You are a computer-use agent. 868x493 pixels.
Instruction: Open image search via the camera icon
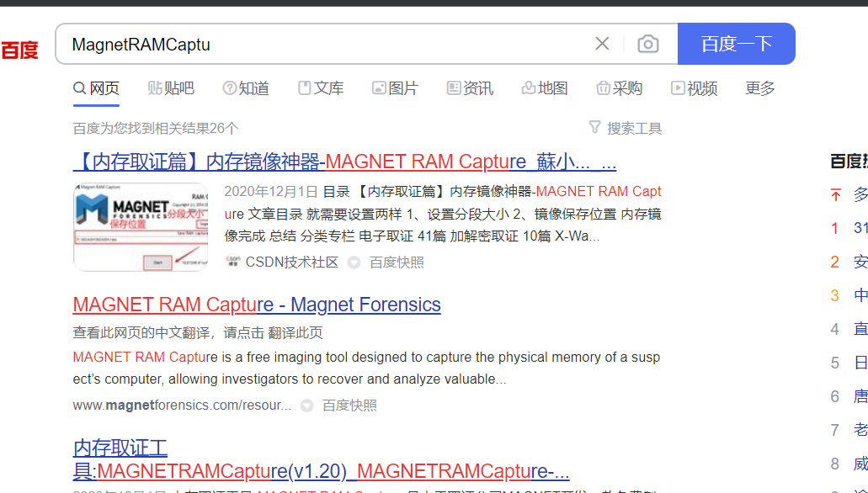(x=647, y=44)
